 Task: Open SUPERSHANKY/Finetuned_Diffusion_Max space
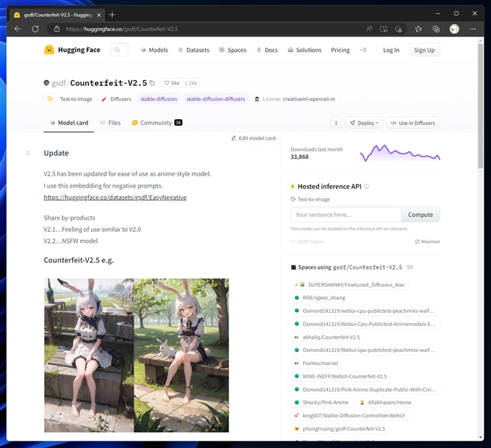pos(349,285)
